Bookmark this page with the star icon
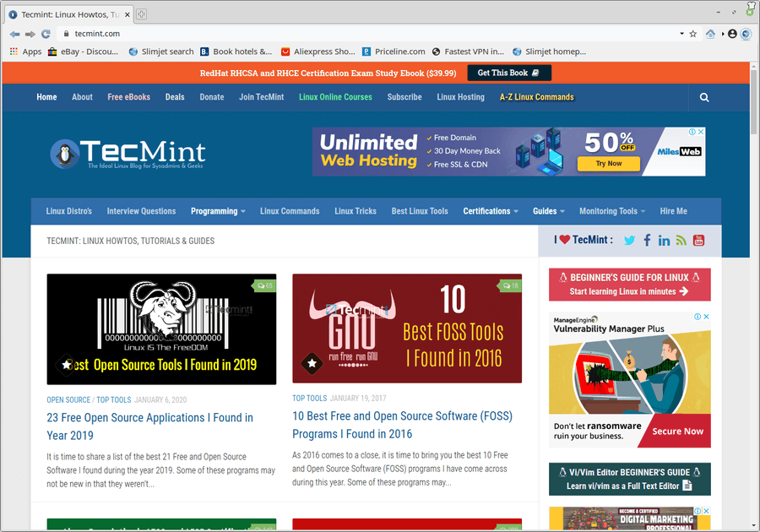760x532 pixels. coord(693,34)
